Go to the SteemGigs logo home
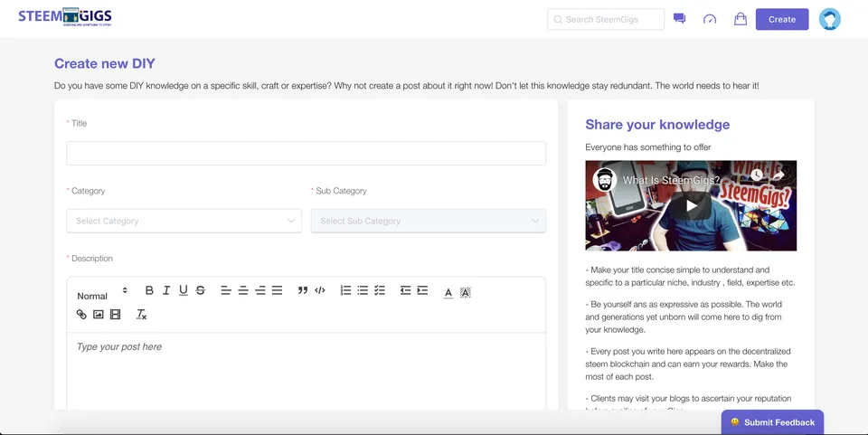This screenshot has width=868, height=435. (65, 17)
